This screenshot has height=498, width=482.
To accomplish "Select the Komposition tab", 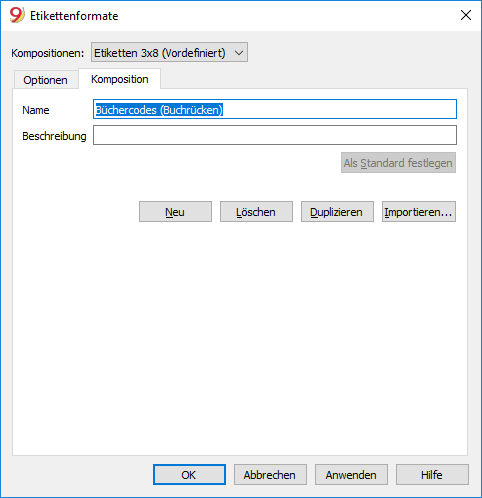I will [120, 79].
